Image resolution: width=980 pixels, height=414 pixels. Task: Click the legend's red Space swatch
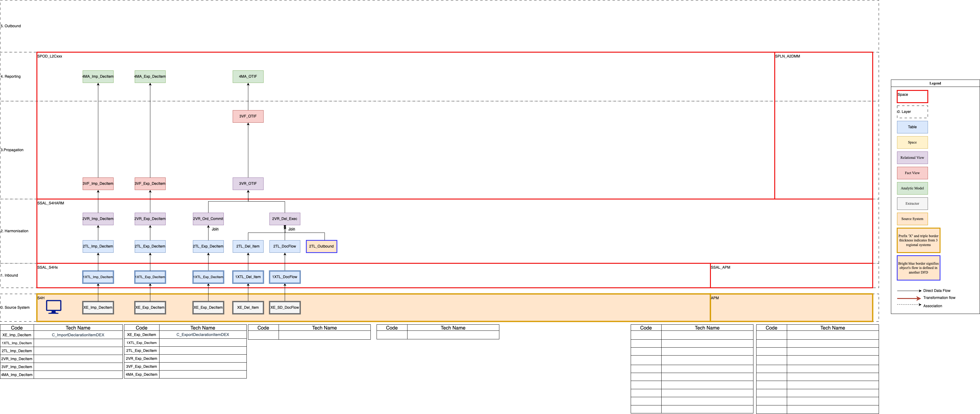coord(912,97)
